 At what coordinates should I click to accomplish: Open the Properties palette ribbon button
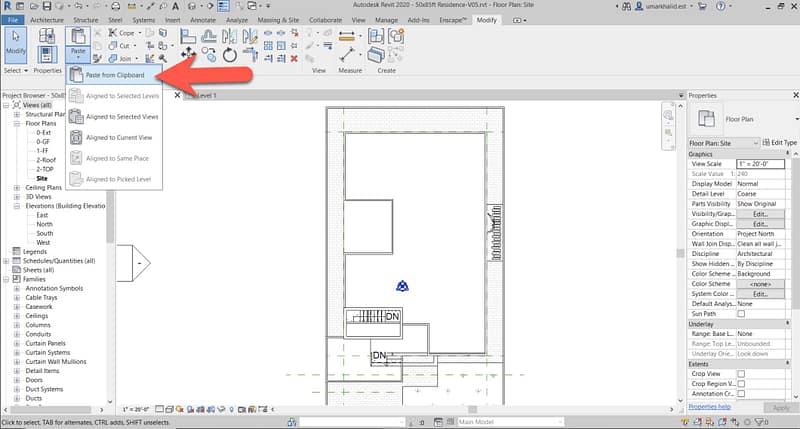pos(47,40)
